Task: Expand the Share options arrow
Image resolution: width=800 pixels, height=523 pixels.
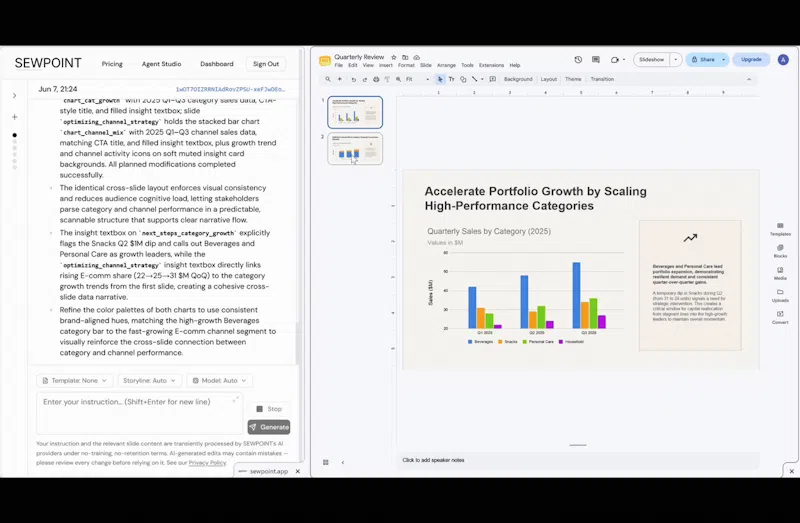Action: point(723,60)
